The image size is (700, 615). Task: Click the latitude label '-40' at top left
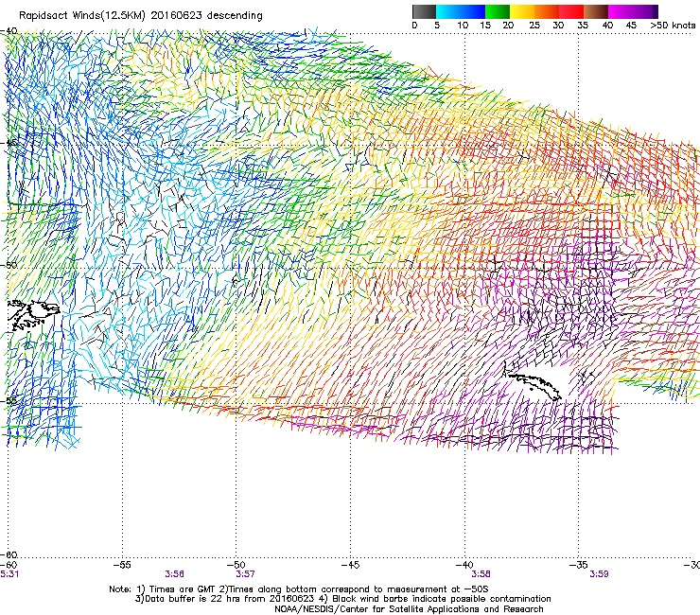tap(9, 31)
